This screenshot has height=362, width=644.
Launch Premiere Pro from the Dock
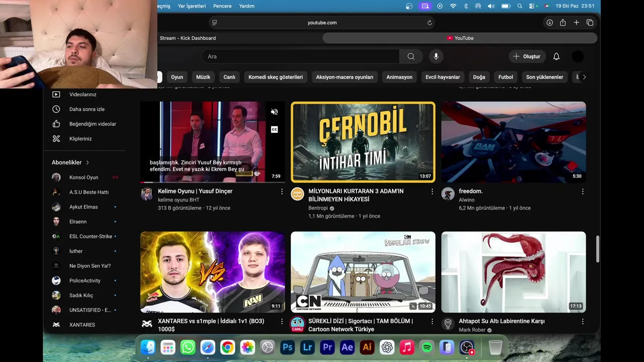pos(328,347)
